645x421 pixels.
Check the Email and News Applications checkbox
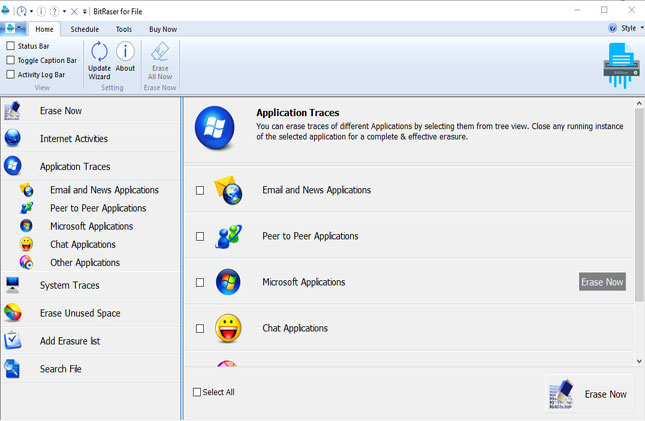coord(200,191)
